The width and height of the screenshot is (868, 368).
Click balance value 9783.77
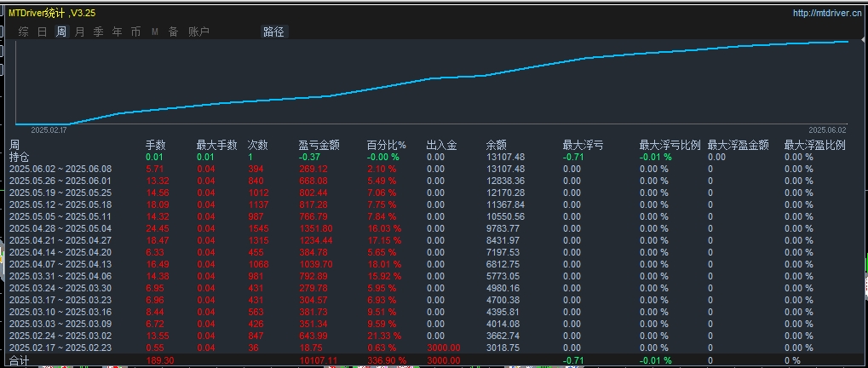tap(503, 228)
